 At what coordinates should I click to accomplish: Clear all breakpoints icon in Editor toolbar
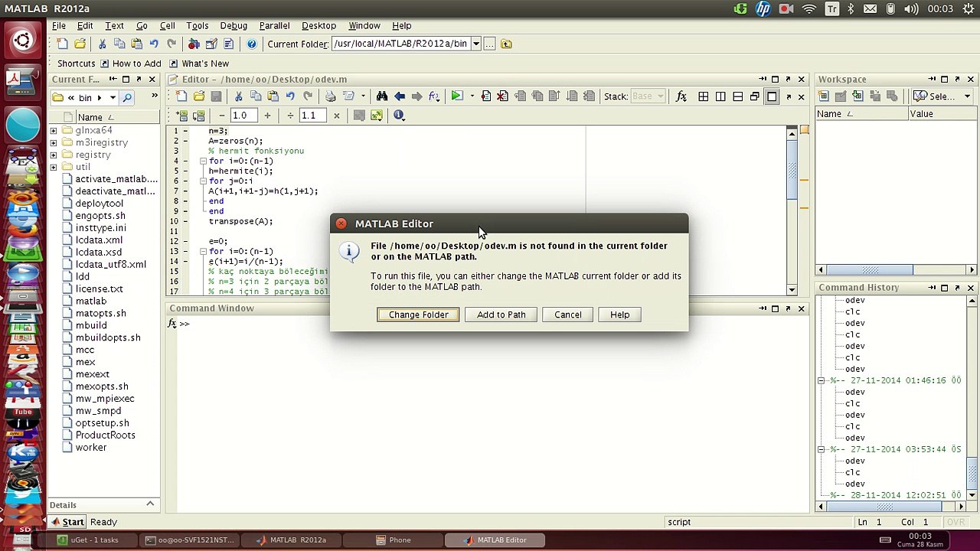(x=502, y=96)
